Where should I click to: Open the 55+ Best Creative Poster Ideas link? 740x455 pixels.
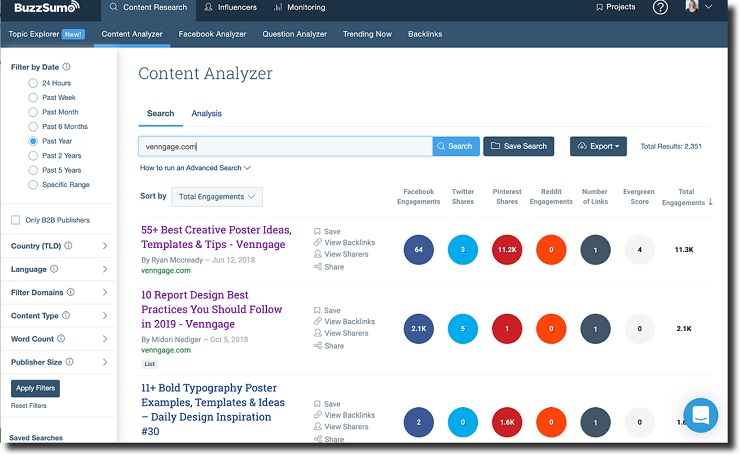(216, 237)
